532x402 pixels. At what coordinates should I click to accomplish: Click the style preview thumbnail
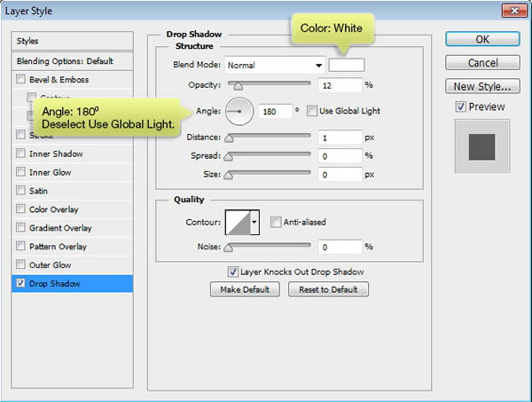pos(481,146)
